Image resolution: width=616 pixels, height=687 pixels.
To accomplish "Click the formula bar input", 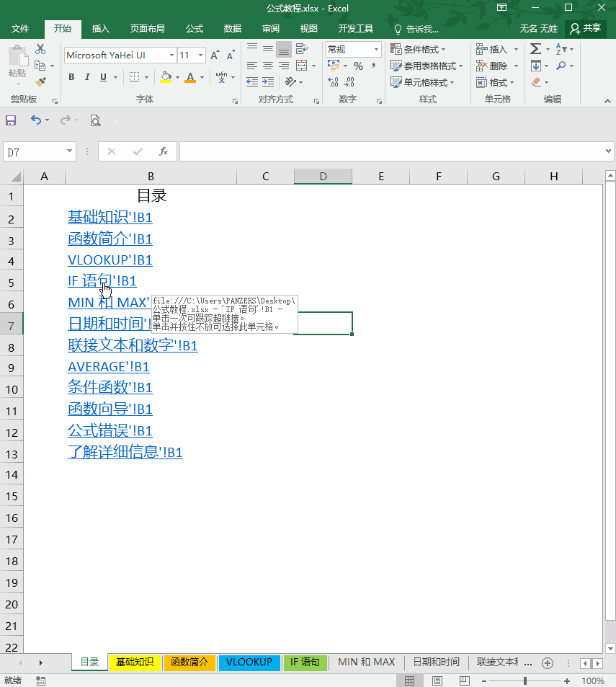I will click(392, 151).
